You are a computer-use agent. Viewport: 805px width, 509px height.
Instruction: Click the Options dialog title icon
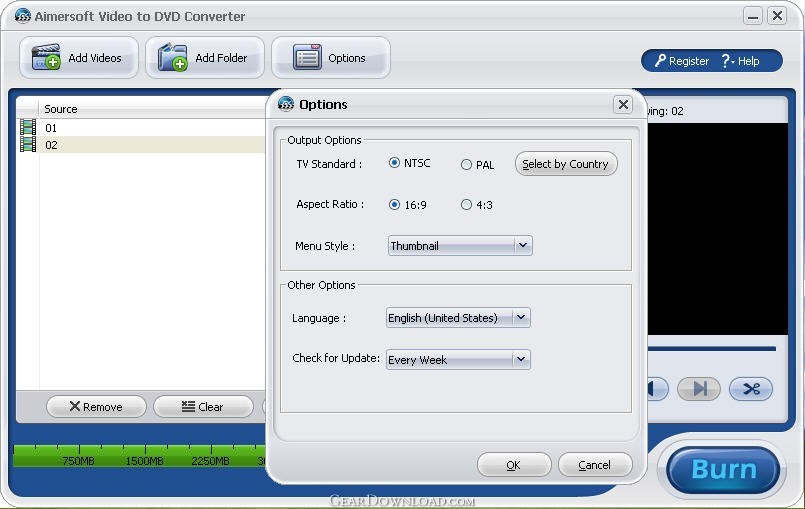[x=286, y=104]
